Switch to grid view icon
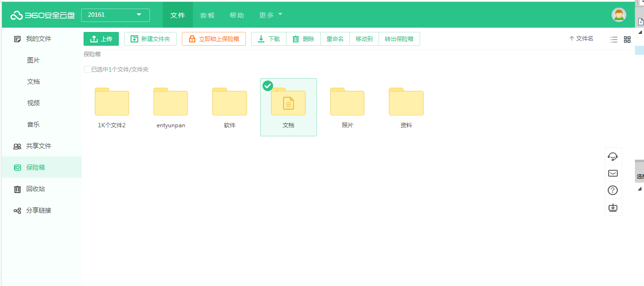 [x=627, y=40]
